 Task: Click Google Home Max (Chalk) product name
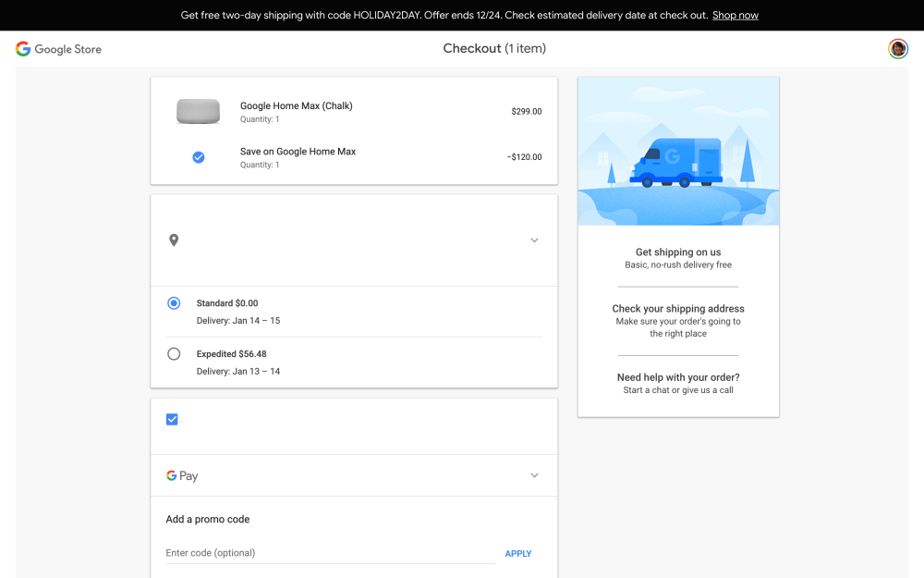click(296, 105)
